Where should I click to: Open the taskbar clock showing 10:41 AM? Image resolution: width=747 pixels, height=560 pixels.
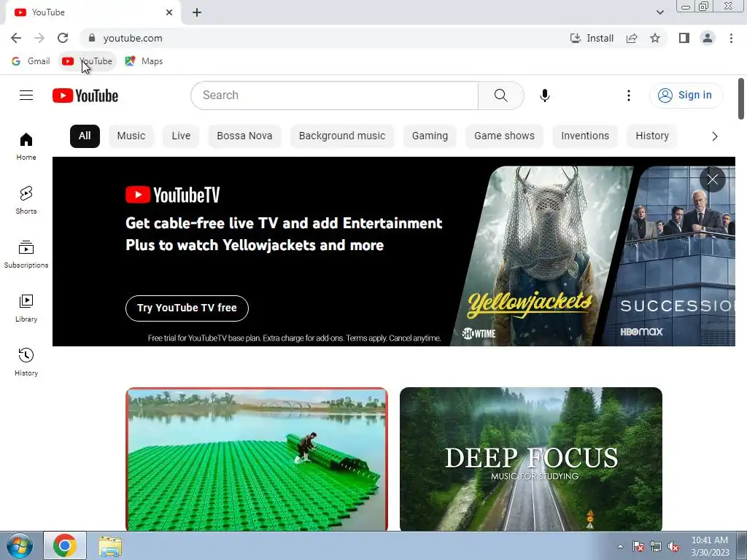coord(710,546)
